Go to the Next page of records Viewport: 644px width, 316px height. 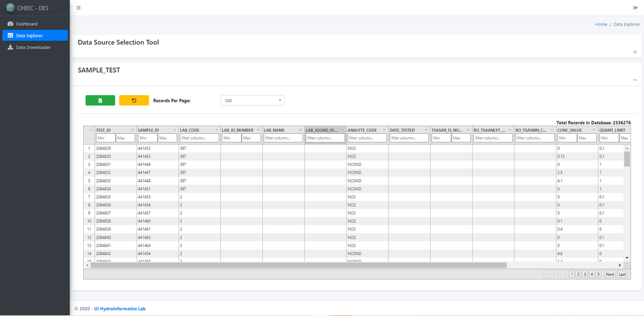coord(609,274)
